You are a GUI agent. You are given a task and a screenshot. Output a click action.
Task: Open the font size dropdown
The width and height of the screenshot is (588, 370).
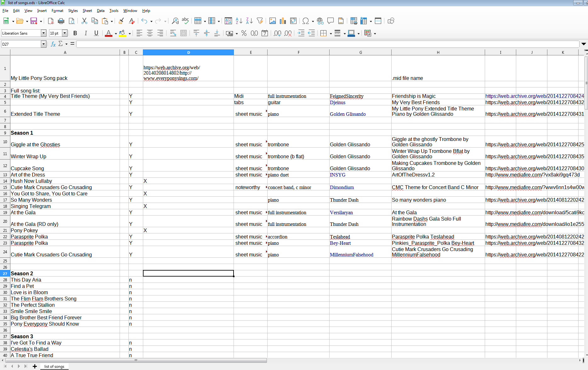tap(65, 33)
